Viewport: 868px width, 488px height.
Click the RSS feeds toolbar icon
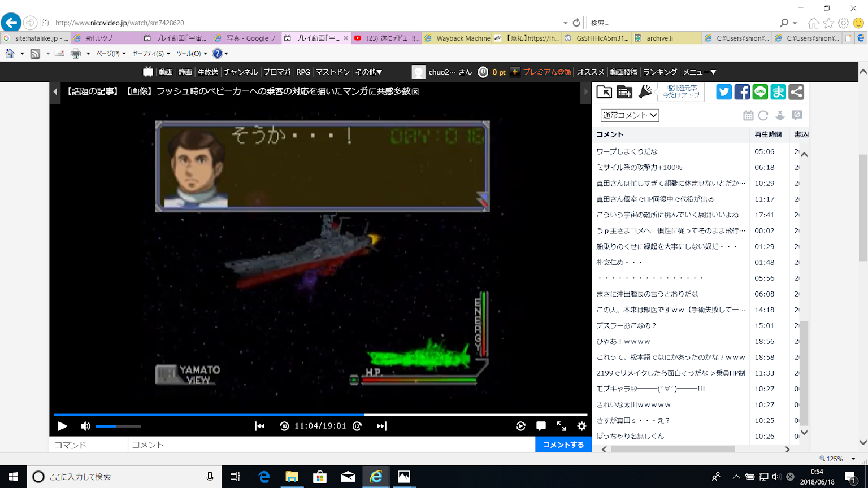[x=35, y=54]
